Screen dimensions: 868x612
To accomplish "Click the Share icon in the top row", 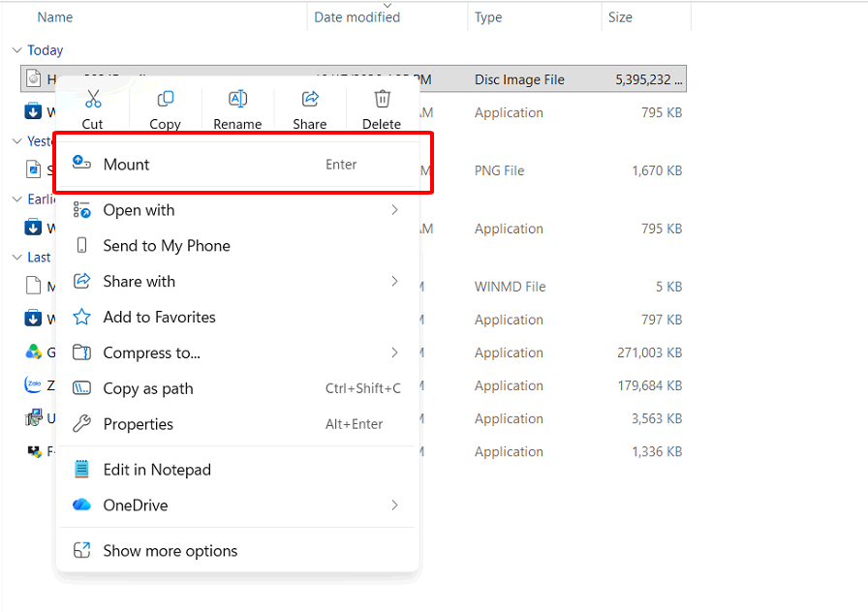I will pyautogui.click(x=310, y=99).
